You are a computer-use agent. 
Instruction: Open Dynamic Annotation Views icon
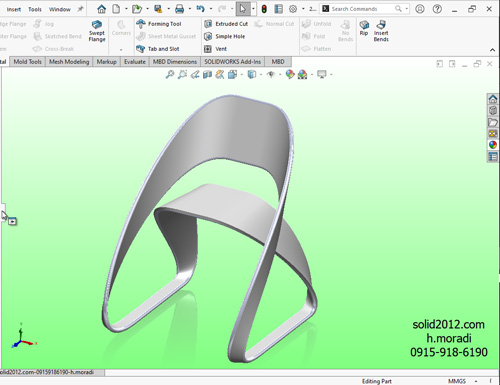click(220, 74)
